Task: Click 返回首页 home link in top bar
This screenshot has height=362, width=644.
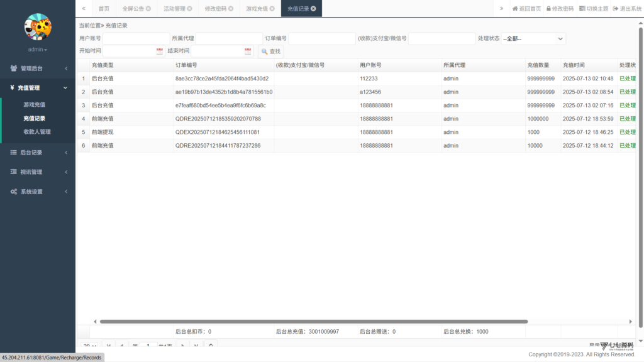Action: (526, 9)
